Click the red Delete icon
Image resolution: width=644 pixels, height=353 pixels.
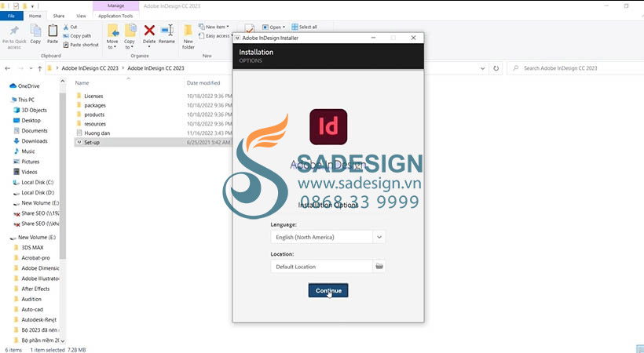(149, 31)
